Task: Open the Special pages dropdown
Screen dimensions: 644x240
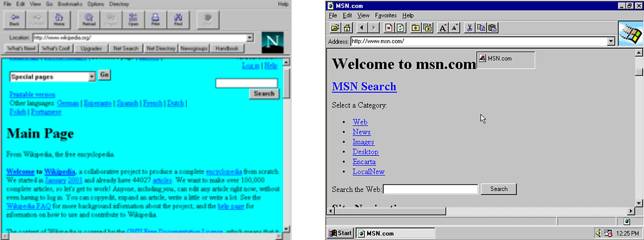Action: (92, 77)
